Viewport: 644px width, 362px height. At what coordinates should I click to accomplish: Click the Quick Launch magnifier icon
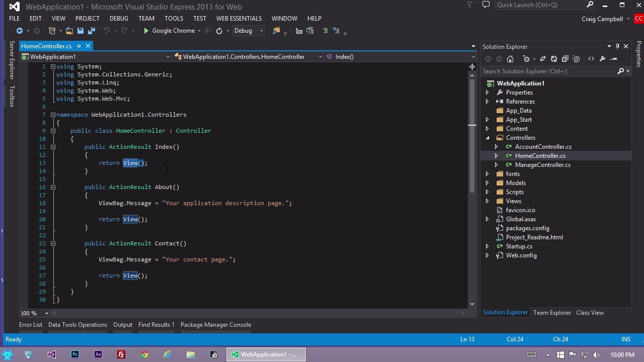pos(590,5)
